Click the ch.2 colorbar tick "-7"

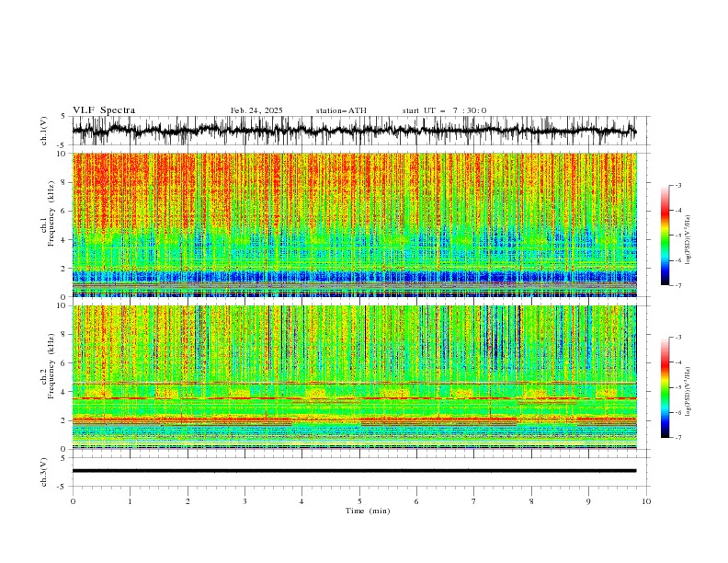[678, 437]
